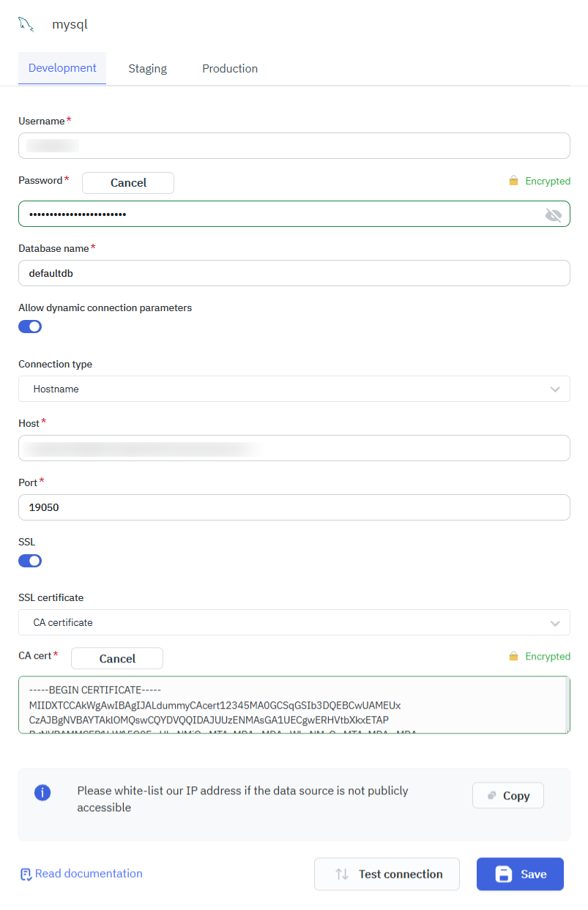Click the MySQL dolphin logo

pyautogui.click(x=26, y=23)
